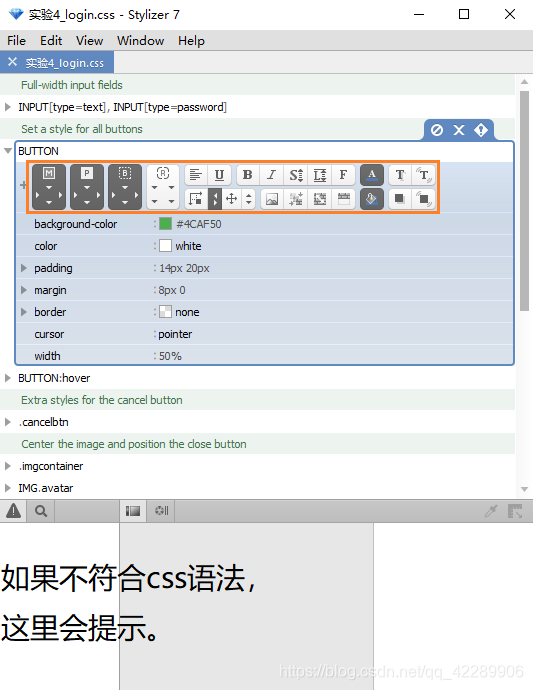Expand the margin property
Screen dimensions: 533x690
(x=24, y=290)
